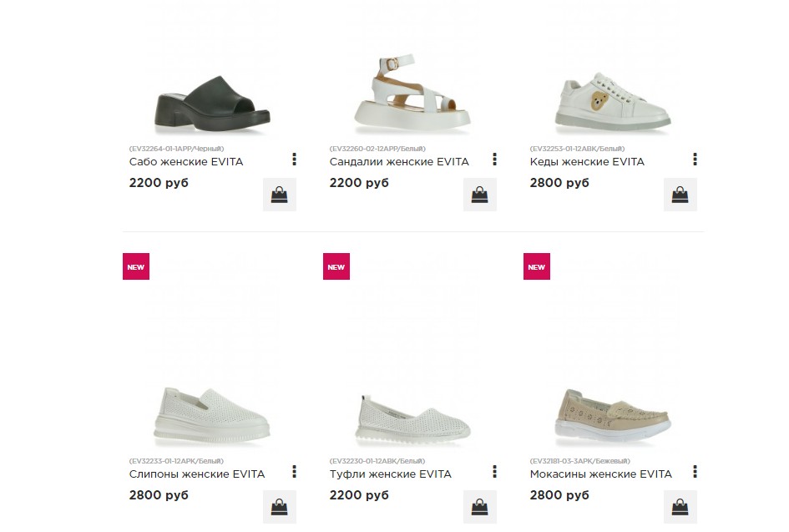Viewport: 789px width, 532px height.
Task: Expand three-dot menu for Мокасины женские
Action: [695, 472]
